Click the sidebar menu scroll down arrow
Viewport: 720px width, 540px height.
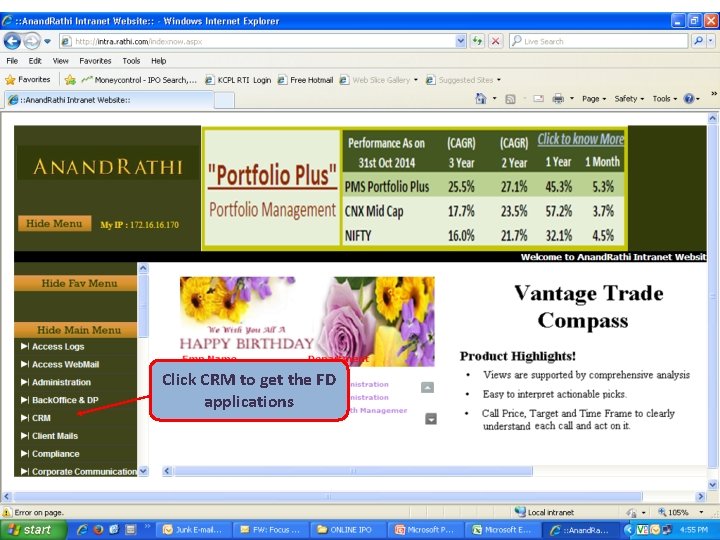(143, 471)
